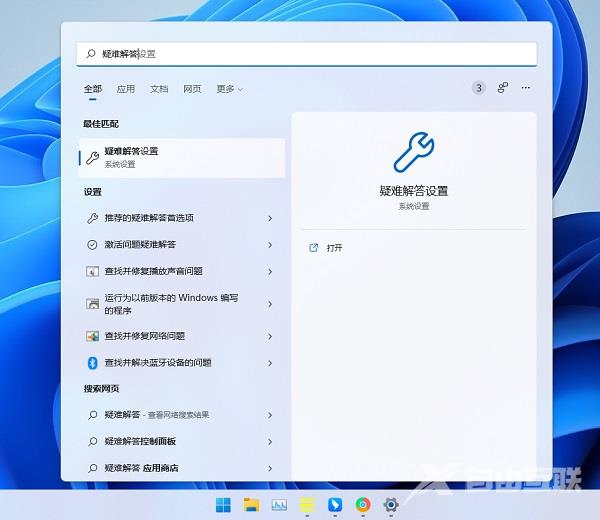
Task: Click checkmark circle icon of 激活问题疑难解答
Action: pyautogui.click(x=92, y=245)
